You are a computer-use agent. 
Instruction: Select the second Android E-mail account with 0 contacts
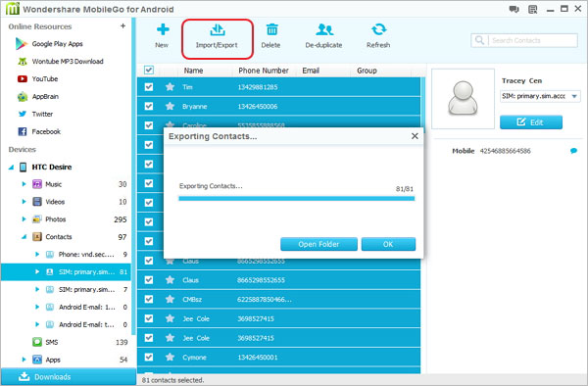click(86, 324)
